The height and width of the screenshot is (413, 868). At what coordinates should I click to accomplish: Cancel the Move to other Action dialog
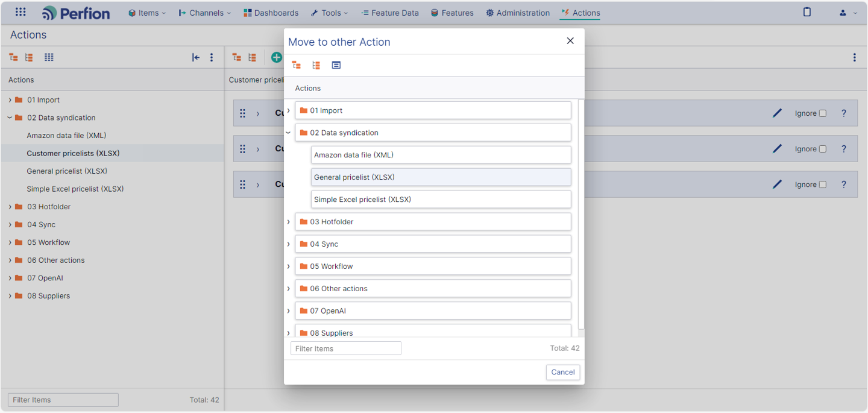click(x=563, y=372)
